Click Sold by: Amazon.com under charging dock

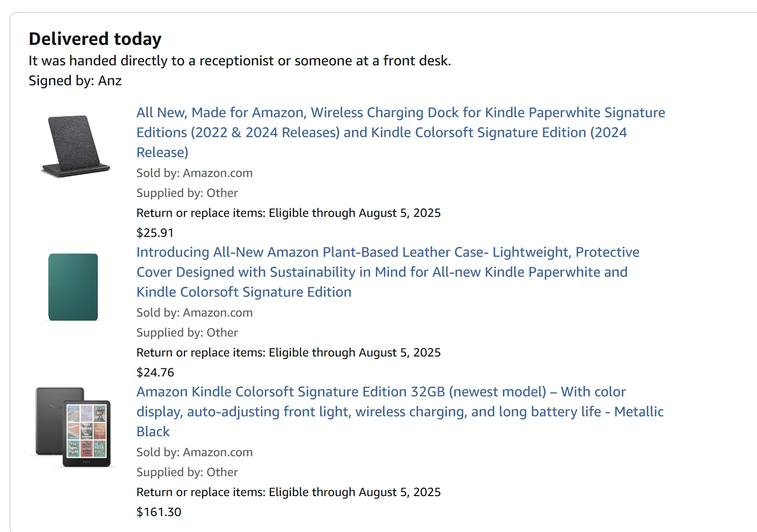pyautogui.click(x=194, y=173)
